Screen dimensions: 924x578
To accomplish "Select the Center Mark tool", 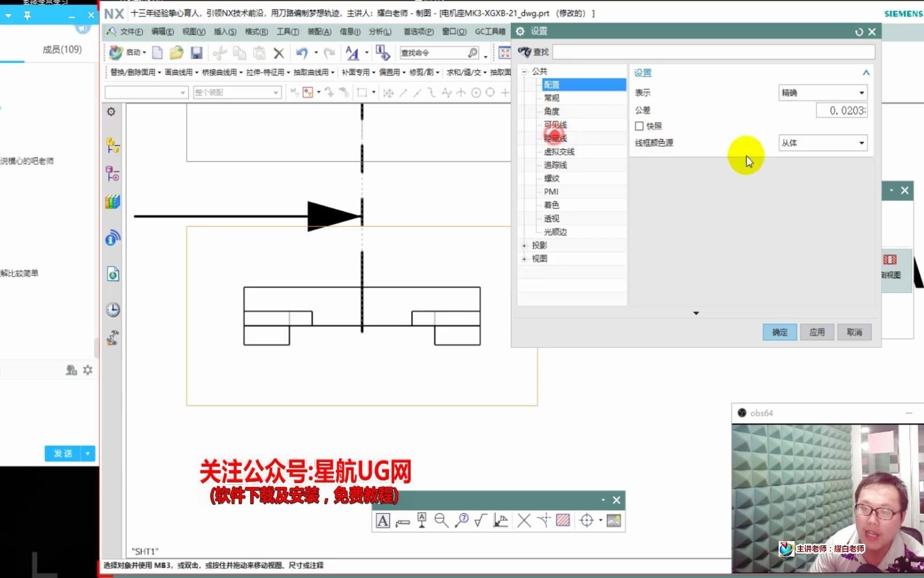I will (587, 520).
